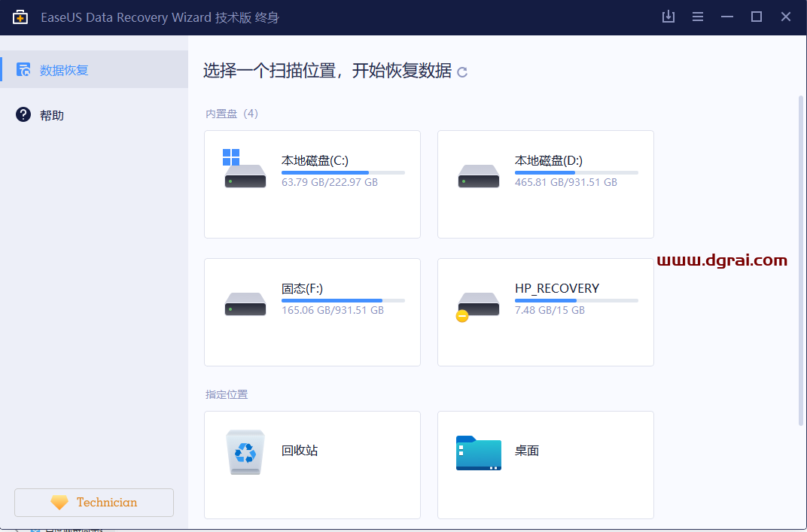Click the diamond icon in Technician button
The width and height of the screenshot is (807, 532).
[59, 502]
